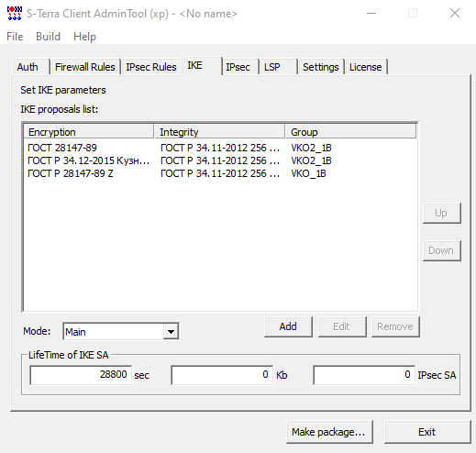Select the ГОСТ Р 28147-89 Z proposal row

click(220, 173)
